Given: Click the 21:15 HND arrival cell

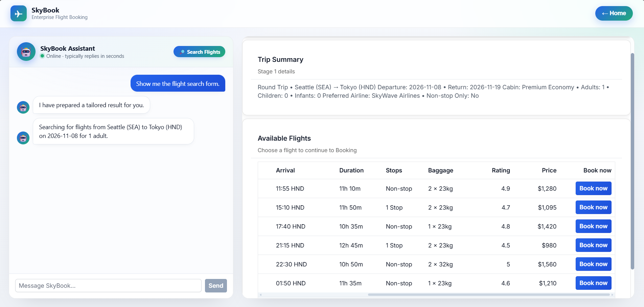Looking at the screenshot, I should point(290,245).
